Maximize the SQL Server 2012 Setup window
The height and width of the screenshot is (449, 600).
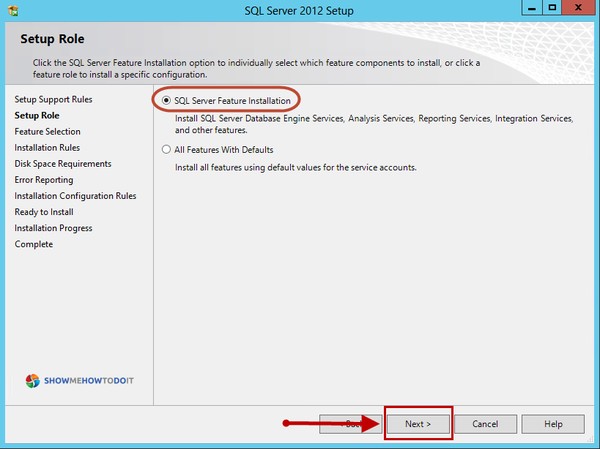pyautogui.click(x=552, y=8)
